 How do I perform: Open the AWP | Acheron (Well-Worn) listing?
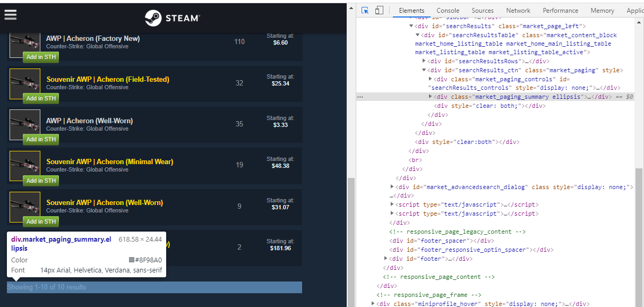pyautogui.click(x=89, y=121)
